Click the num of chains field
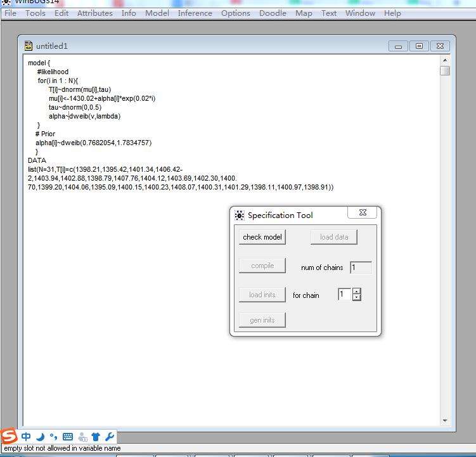 (x=361, y=267)
